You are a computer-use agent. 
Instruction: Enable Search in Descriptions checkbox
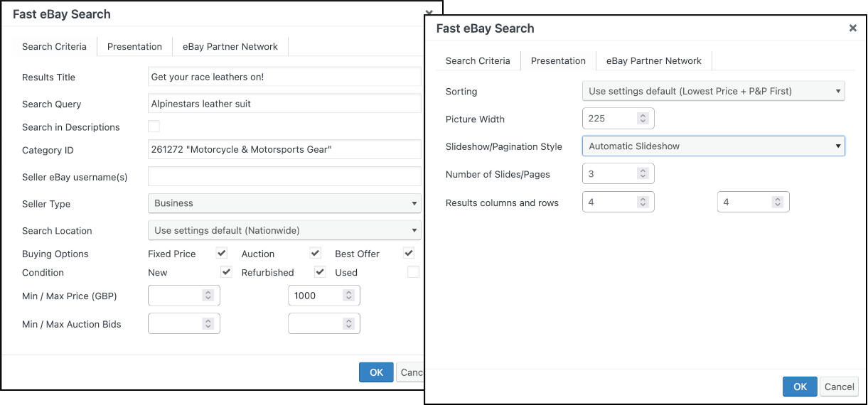(x=154, y=126)
